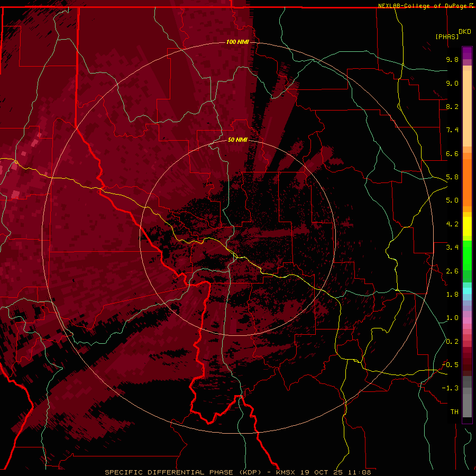Click the KMSX radar site identifier
Viewport: 476px width, 476px height.
click(x=286, y=472)
